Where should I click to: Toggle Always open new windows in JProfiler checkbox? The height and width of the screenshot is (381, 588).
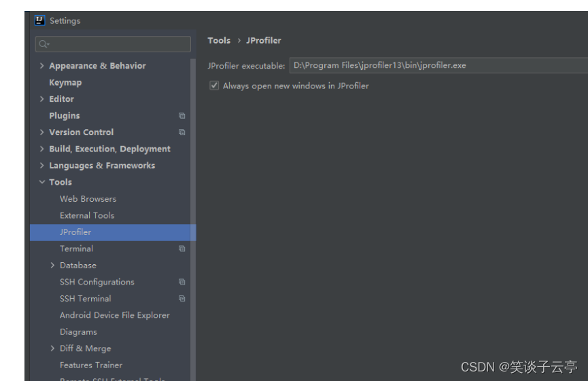click(214, 86)
